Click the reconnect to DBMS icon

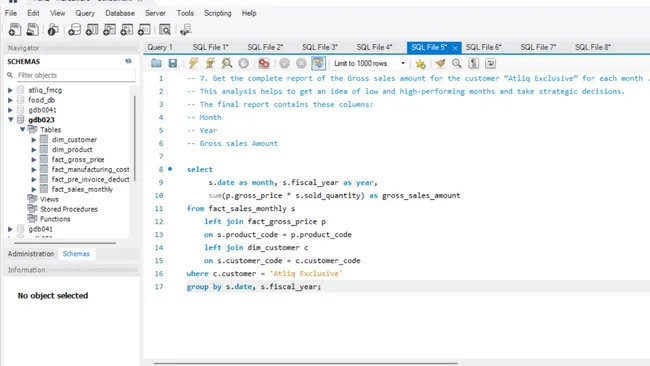(185, 30)
